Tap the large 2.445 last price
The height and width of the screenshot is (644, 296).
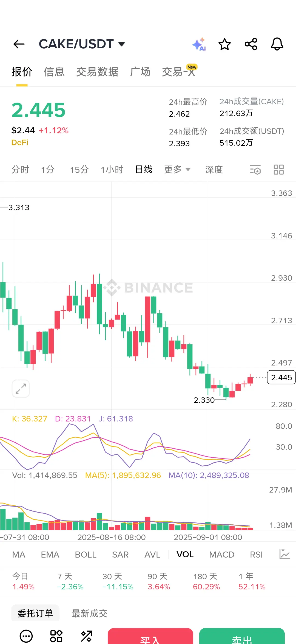[x=38, y=110]
